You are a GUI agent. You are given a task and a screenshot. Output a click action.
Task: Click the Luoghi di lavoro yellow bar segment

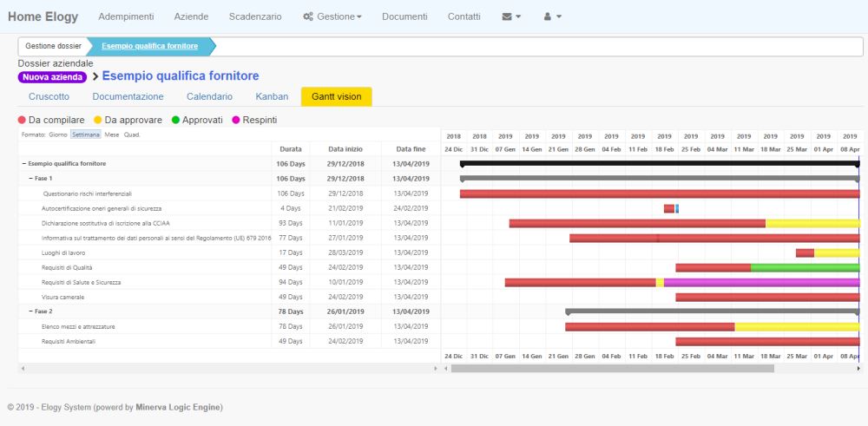tap(837, 252)
